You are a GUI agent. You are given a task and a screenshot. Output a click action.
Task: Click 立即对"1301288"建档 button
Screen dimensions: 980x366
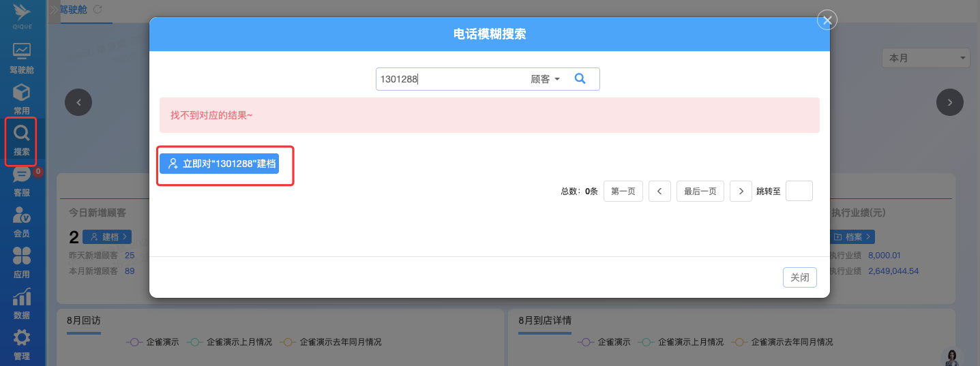pos(220,164)
